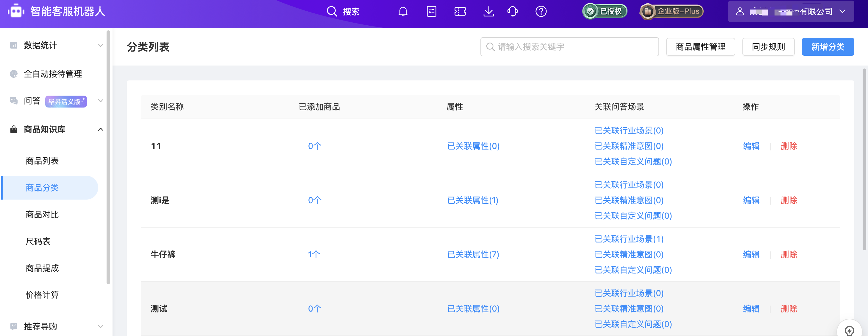Open the ticket coupon icon
The height and width of the screenshot is (336, 868).
[x=460, y=12]
